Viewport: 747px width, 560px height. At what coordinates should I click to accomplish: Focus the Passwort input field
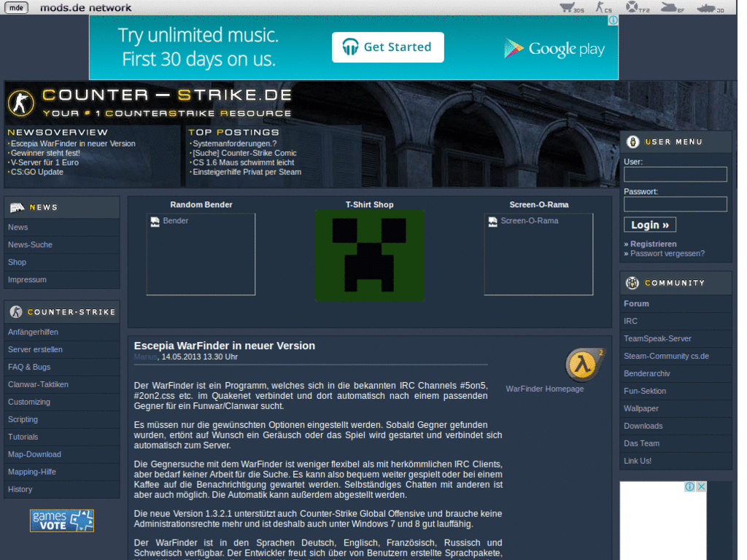pos(675,204)
